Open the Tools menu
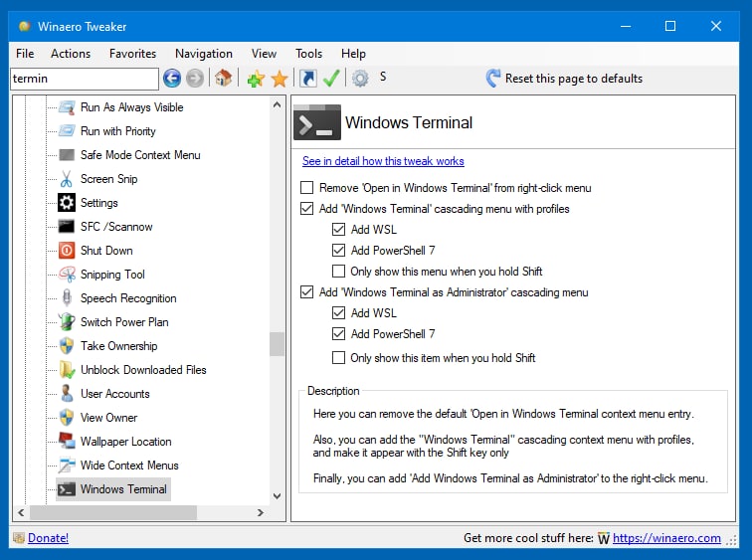Viewport: 752px width, 560px height. [308, 54]
